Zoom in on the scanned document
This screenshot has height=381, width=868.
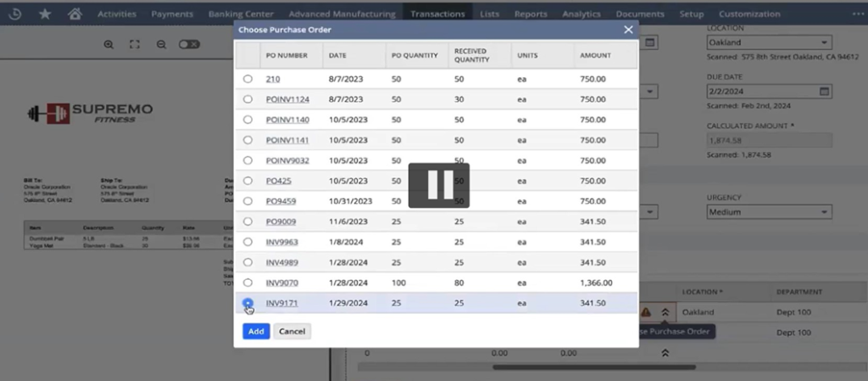[x=108, y=44]
